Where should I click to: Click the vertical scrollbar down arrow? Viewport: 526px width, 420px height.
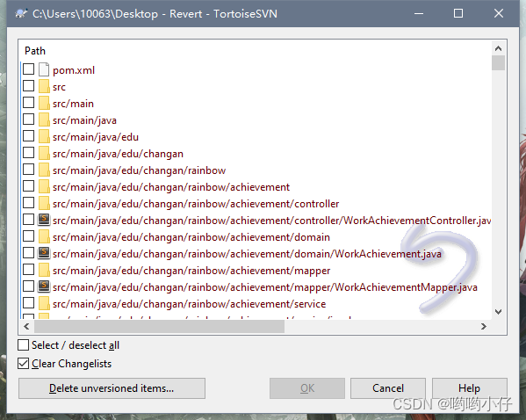(x=499, y=312)
